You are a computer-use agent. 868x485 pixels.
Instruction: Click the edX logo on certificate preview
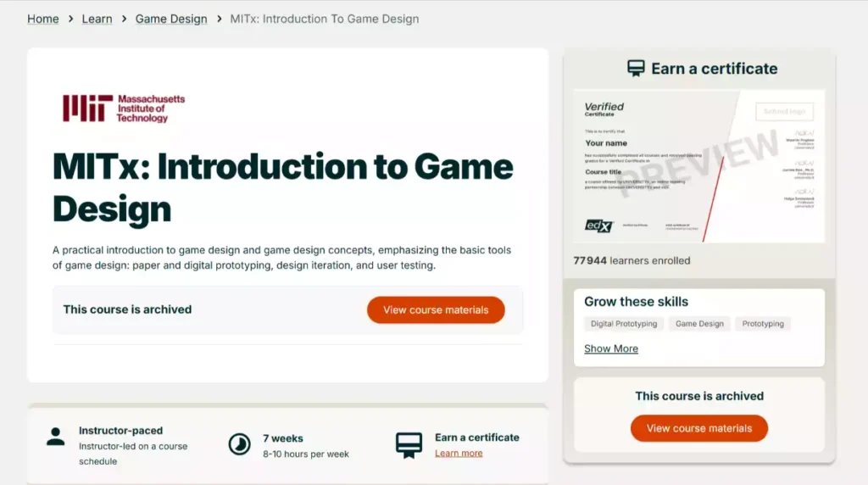pyautogui.click(x=599, y=226)
